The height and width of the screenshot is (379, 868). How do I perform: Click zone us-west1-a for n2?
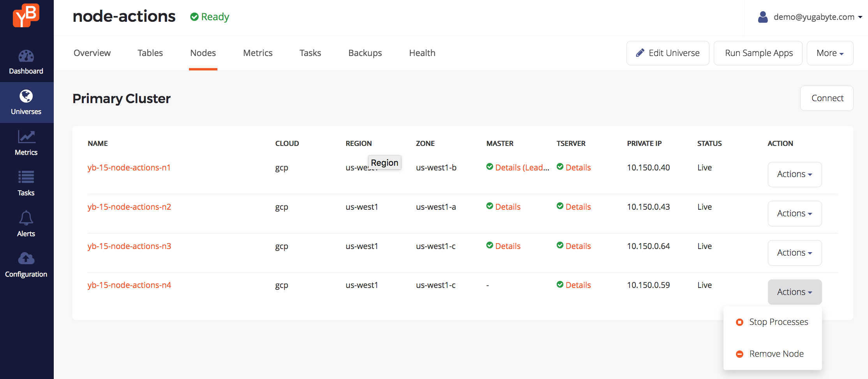point(436,207)
